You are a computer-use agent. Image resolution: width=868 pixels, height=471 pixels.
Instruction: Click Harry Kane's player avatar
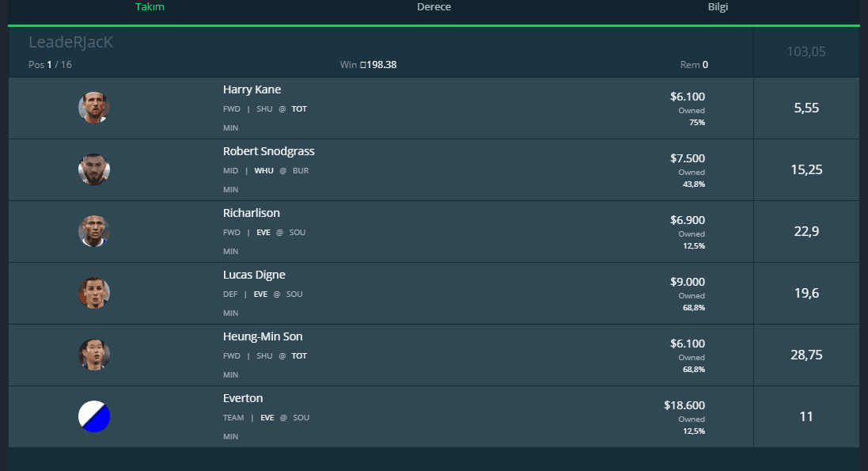point(94,108)
